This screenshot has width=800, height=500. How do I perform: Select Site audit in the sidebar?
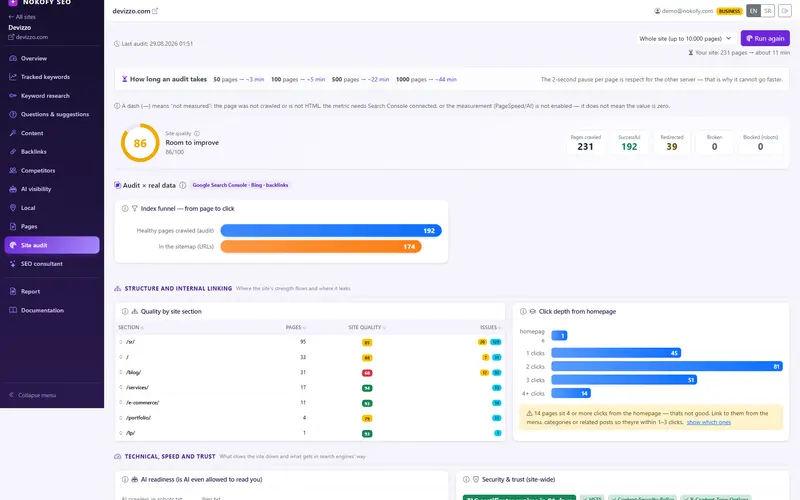[52, 245]
